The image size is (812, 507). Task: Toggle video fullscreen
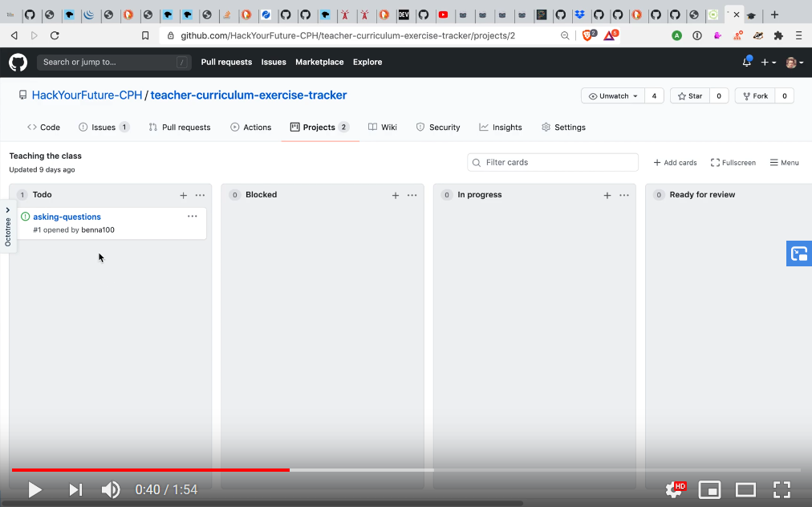(782, 489)
